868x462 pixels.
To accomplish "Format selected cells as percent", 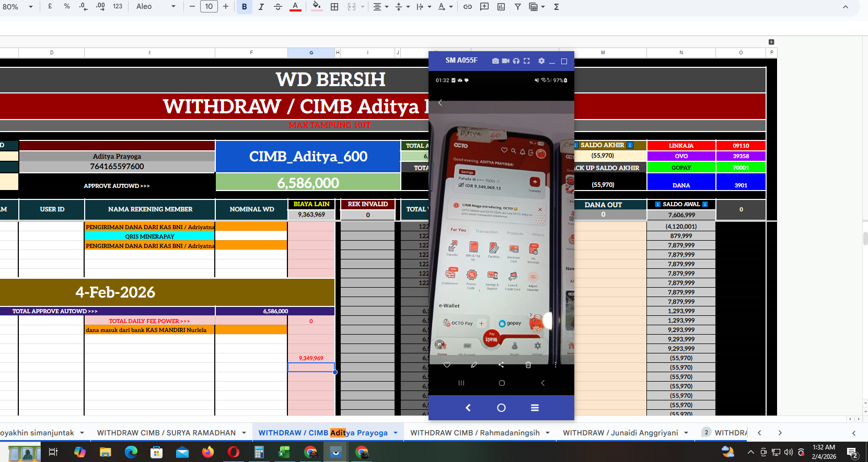I will (67, 6).
